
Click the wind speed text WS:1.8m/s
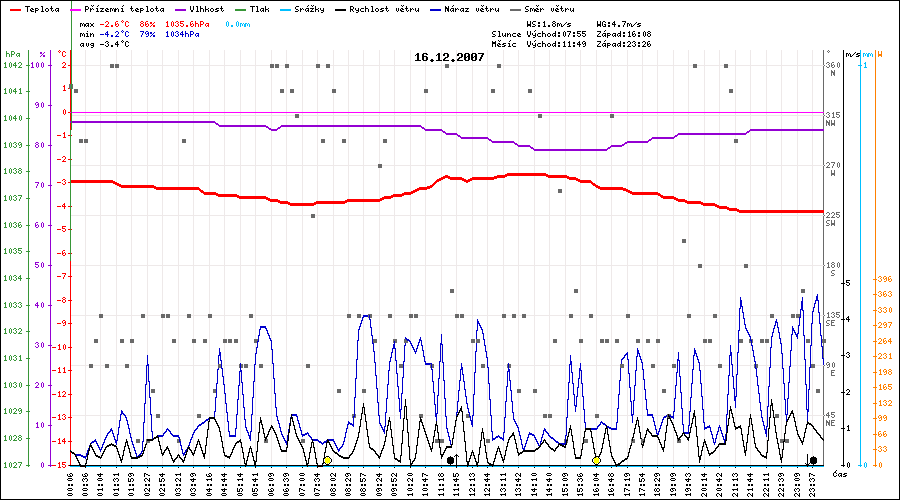(x=549, y=24)
